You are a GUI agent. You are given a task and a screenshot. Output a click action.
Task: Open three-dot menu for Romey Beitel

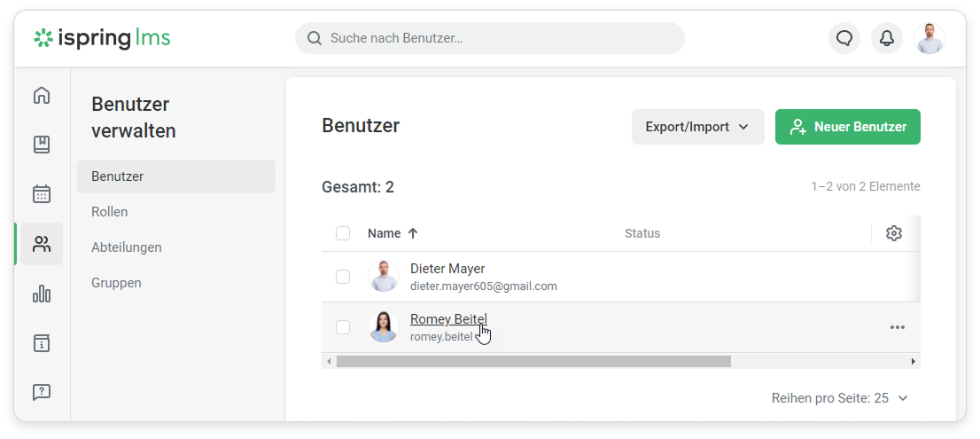click(898, 327)
